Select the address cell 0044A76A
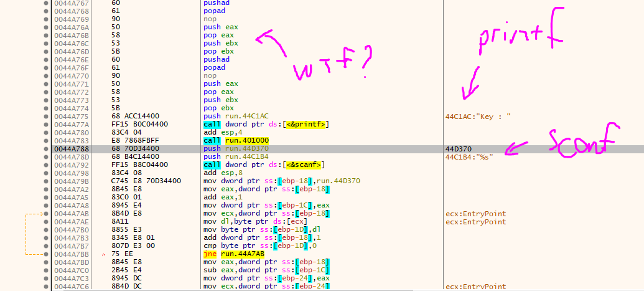Image resolution: width=644 pixels, height=291 pixels. coord(71,27)
